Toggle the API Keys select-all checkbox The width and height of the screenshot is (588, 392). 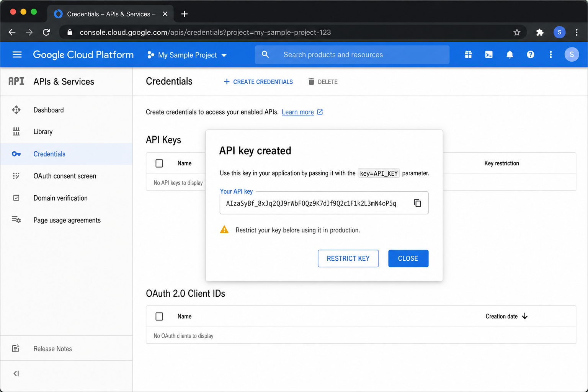pos(159,163)
